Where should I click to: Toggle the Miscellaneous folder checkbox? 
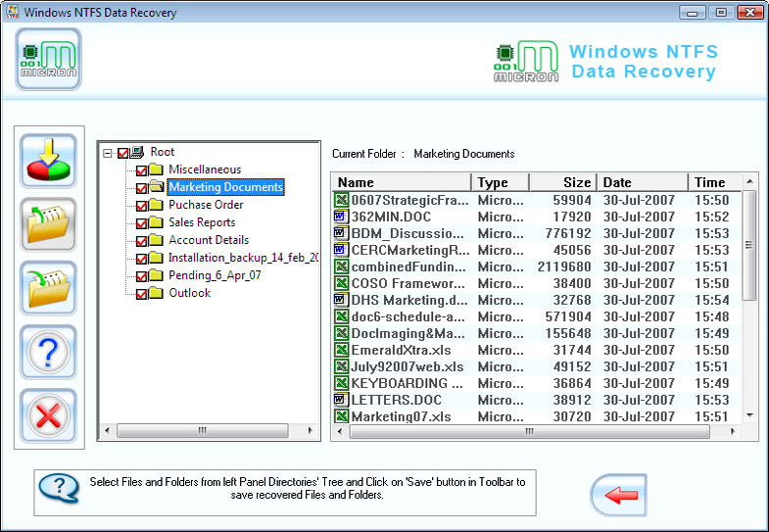point(141,170)
